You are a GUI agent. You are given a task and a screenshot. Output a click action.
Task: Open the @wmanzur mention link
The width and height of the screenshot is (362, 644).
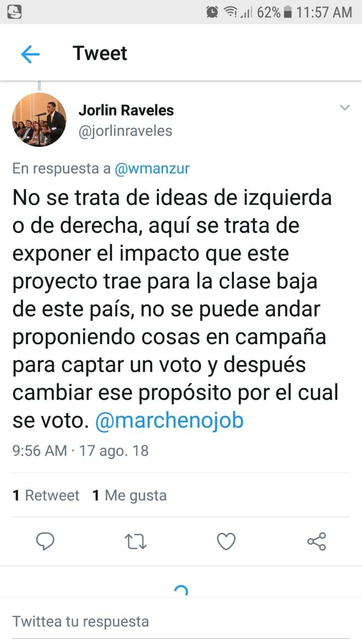[x=152, y=169]
